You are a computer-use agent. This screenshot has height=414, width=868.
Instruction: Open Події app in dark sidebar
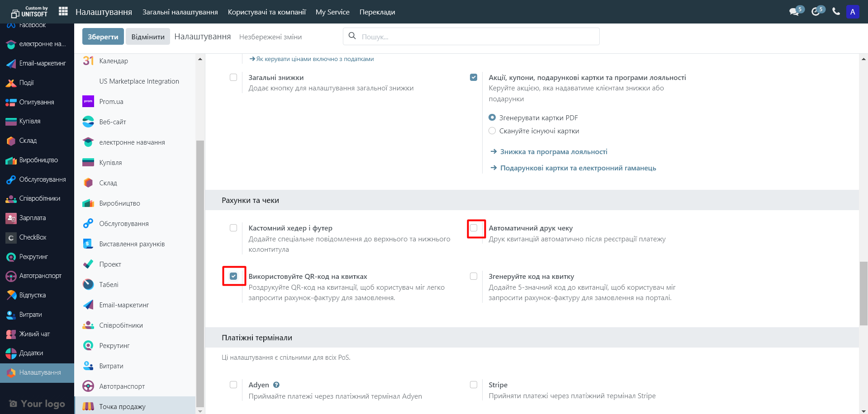[37, 83]
